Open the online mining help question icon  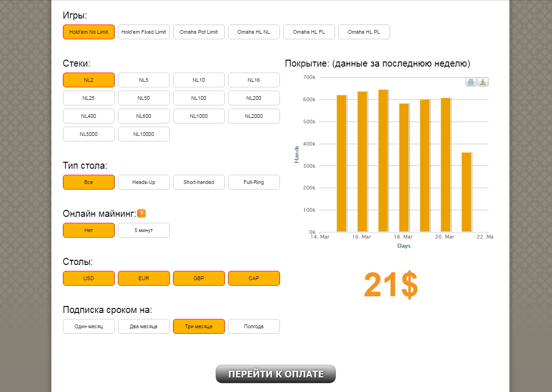pyautogui.click(x=141, y=214)
